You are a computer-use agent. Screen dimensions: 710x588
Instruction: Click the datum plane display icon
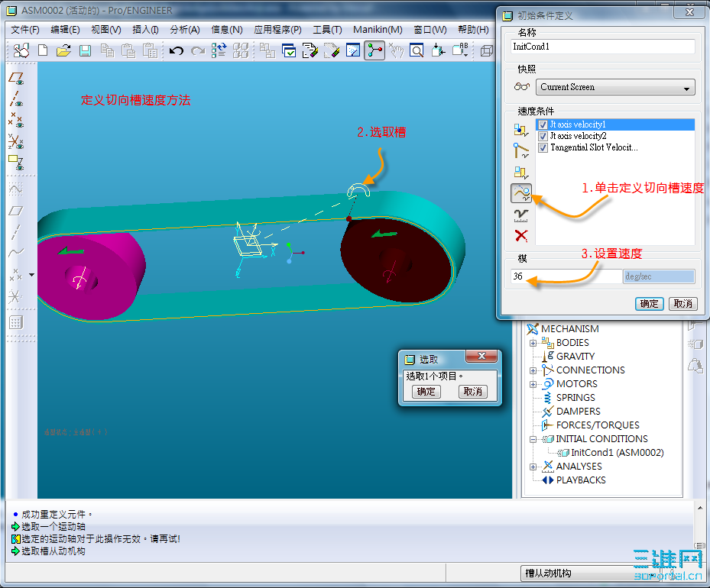(16, 79)
